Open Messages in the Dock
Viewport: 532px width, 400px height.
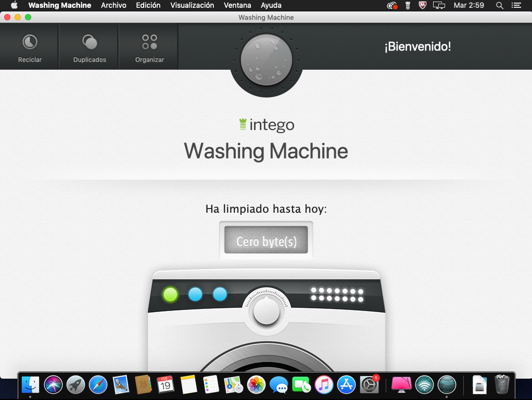(278, 385)
